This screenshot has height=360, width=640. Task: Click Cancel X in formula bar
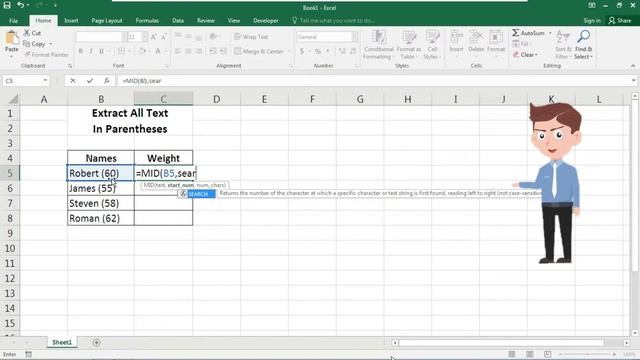pos(73,81)
